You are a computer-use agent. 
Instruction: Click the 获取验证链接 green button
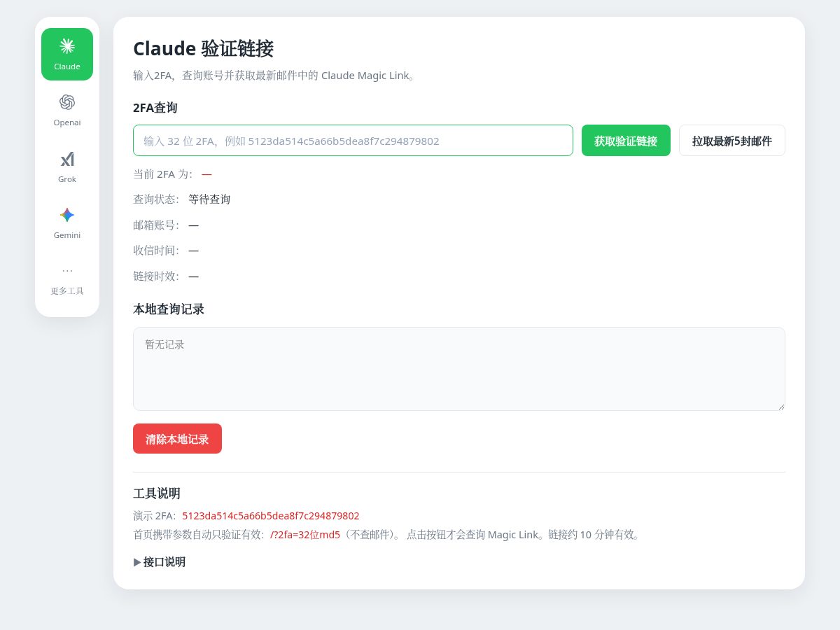pos(626,141)
